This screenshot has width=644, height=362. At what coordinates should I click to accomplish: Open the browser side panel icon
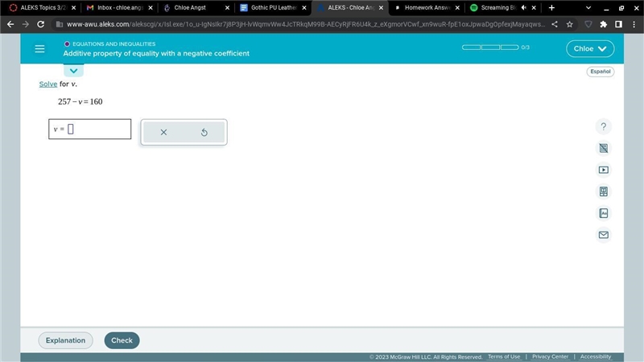click(618, 24)
